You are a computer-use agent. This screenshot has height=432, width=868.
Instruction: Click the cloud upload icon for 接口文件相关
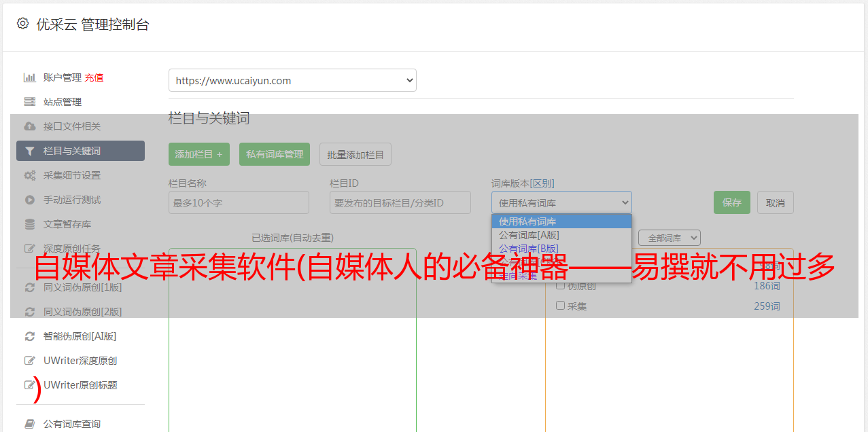[x=29, y=126]
